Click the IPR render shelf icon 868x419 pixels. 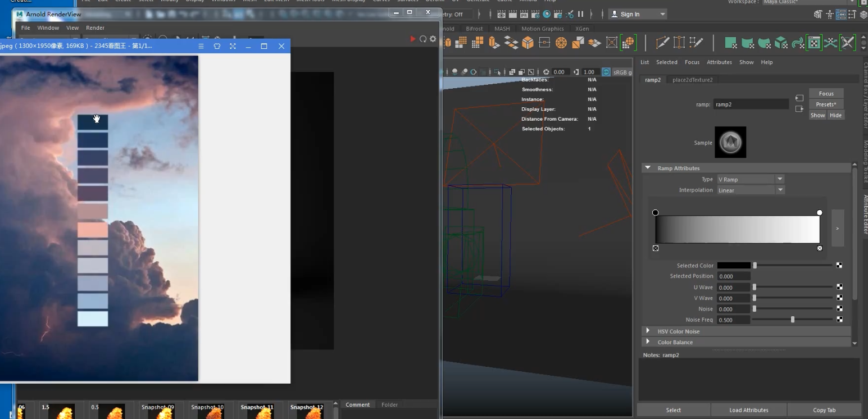[x=524, y=14]
